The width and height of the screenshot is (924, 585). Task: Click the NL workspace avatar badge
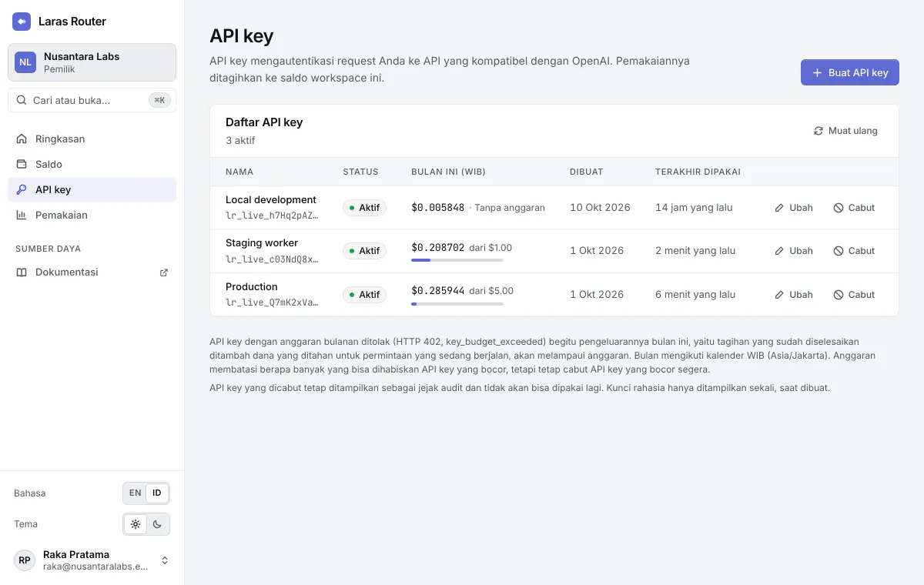tap(25, 62)
